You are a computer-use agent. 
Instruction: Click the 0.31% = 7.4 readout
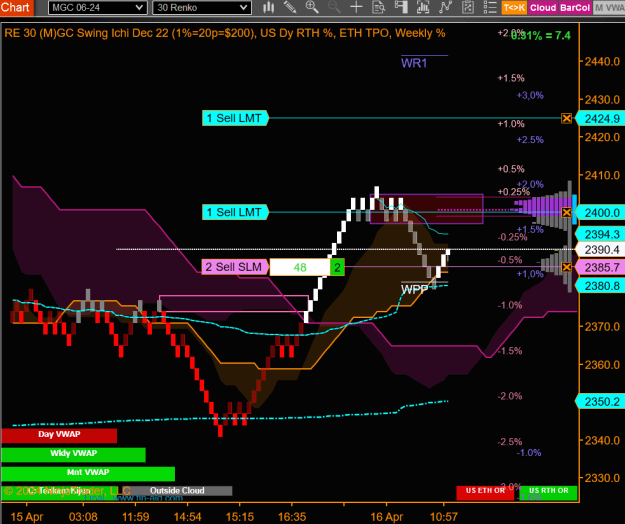[x=541, y=36]
